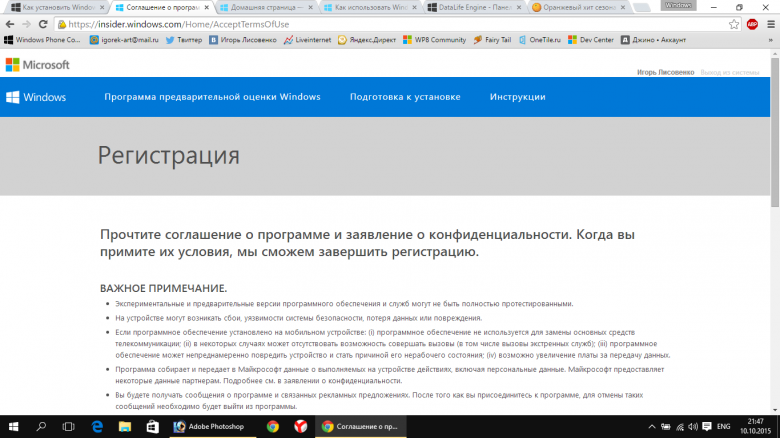
Task: Open the taskbar clock 21:47
Action: coord(755,427)
